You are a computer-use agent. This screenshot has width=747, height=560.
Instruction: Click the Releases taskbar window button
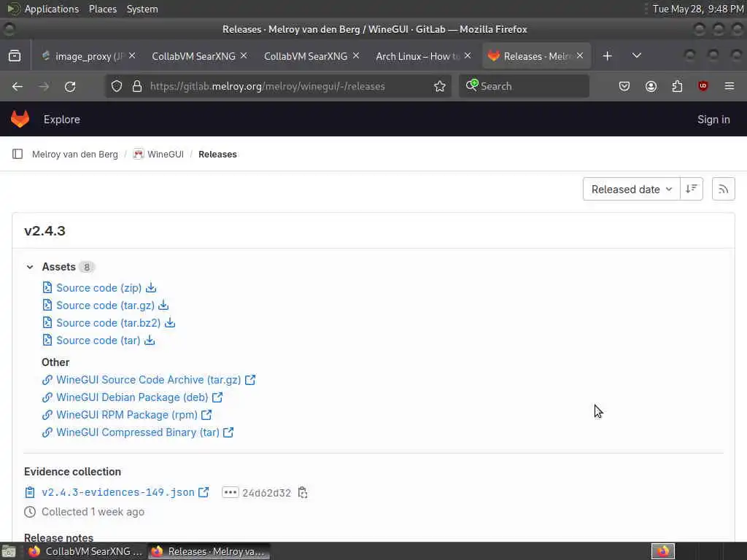[209, 551]
